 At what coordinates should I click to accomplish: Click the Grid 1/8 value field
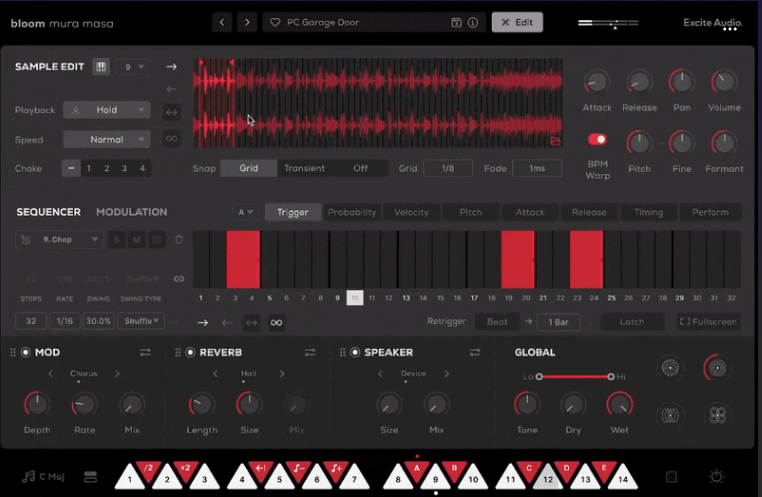(x=448, y=168)
